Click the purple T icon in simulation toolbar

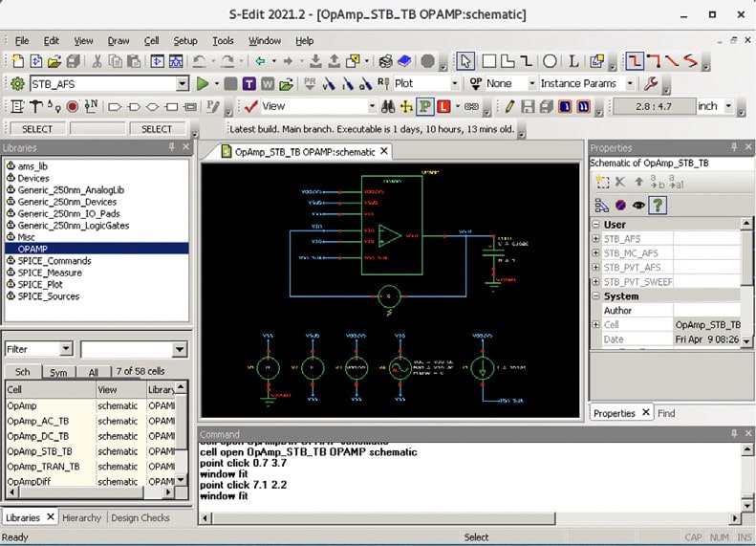248,84
